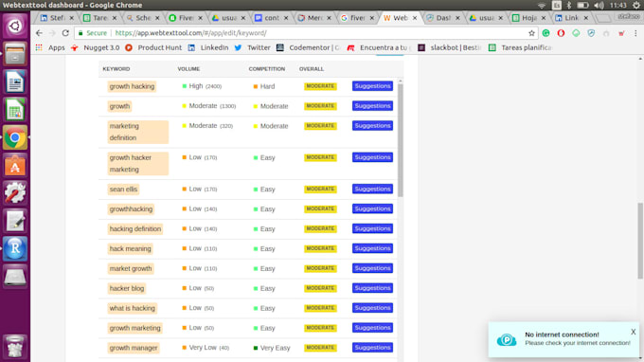Switch to the Dash tab
Viewport: 644px width, 362px height.
click(x=443, y=18)
